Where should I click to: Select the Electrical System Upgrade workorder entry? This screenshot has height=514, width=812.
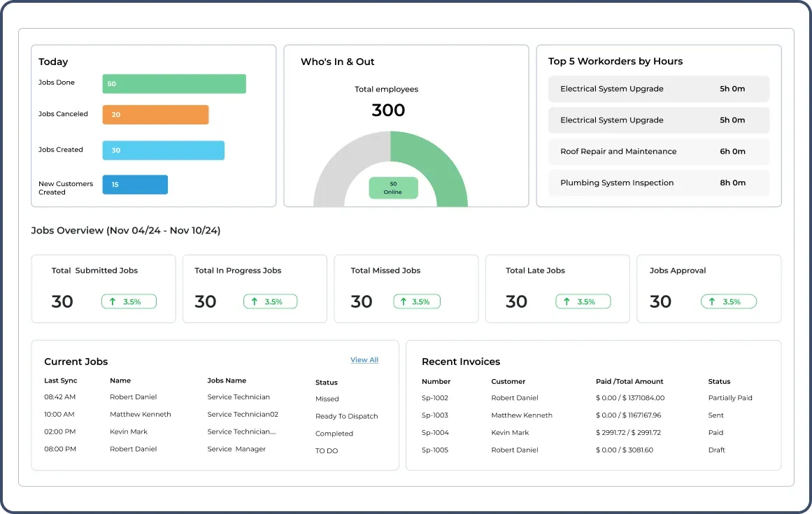pos(657,89)
